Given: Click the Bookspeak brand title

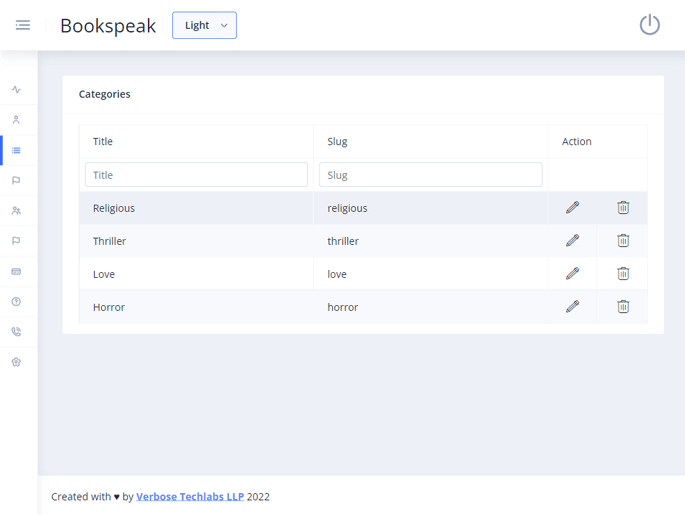Looking at the screenshot, I should (108, 26).
